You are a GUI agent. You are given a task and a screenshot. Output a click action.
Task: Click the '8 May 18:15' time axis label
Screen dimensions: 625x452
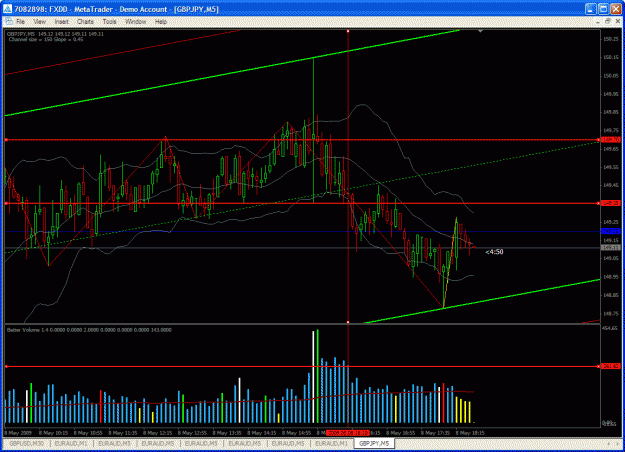point(470,433)
